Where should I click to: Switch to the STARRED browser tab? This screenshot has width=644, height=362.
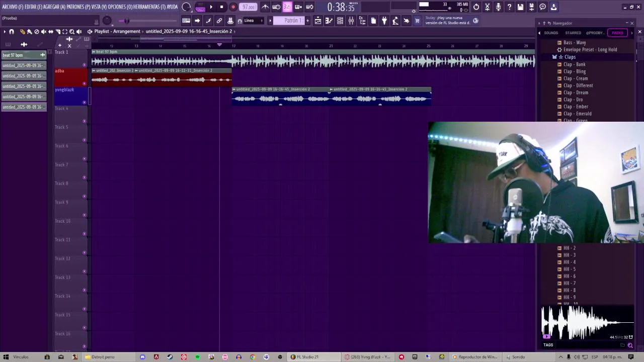[x=573, y=33]
